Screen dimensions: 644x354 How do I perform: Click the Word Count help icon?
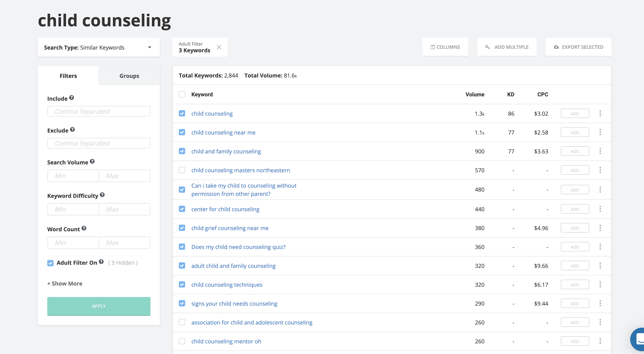pos(84,228)
